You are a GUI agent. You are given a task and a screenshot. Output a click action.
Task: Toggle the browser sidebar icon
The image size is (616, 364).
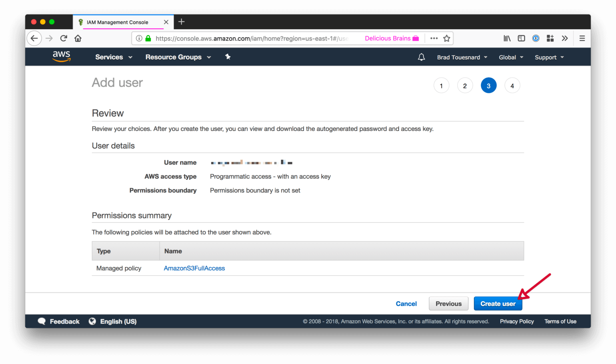(x=521, y=38)
